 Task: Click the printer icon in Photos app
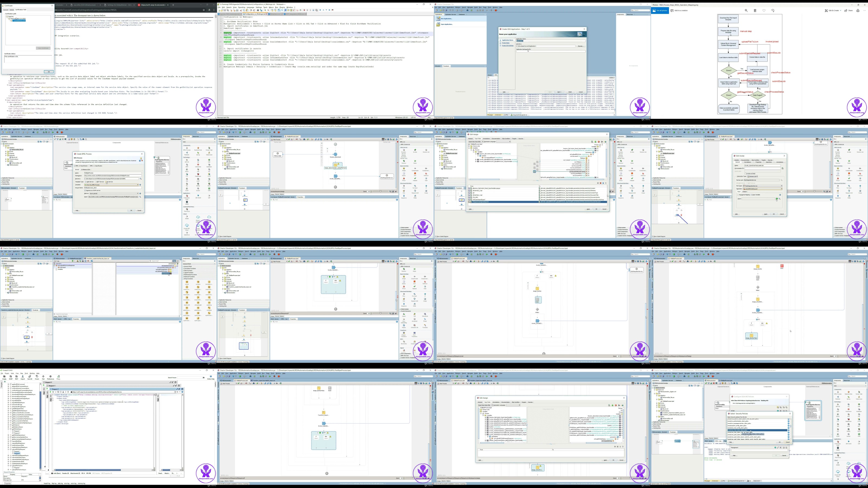858,11
